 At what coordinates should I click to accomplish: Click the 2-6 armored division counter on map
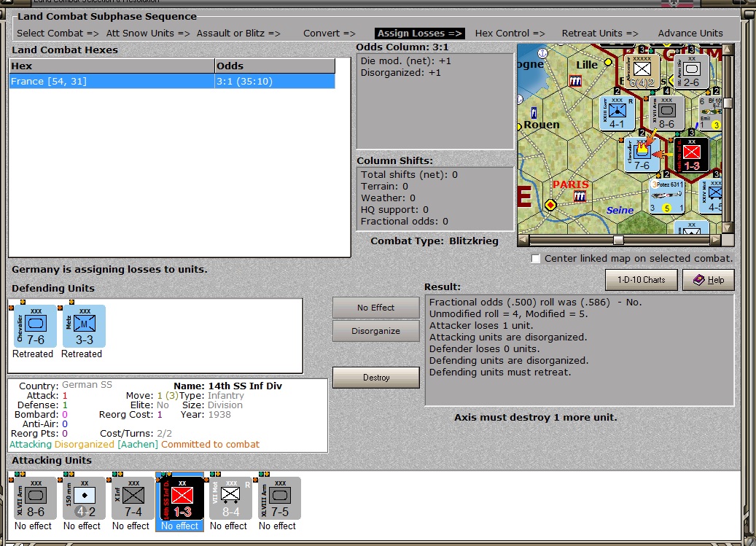(x=691, y=71)
